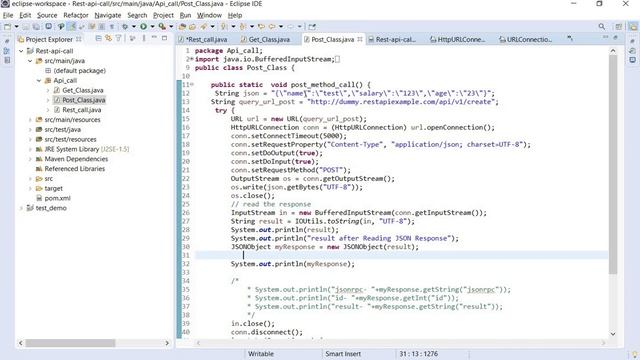Open the New file dropdown arrow
The image size is (640, 360).
[16, 27]
